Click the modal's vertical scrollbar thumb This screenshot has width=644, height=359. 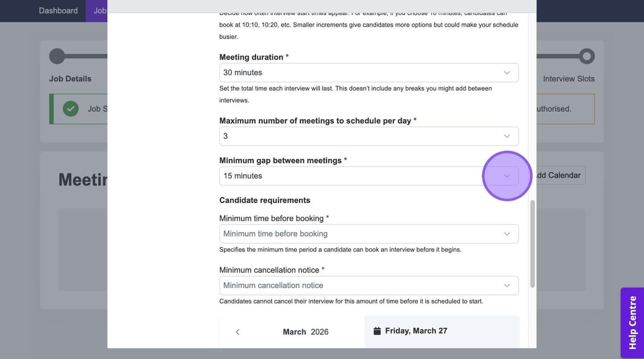[532, 243]
